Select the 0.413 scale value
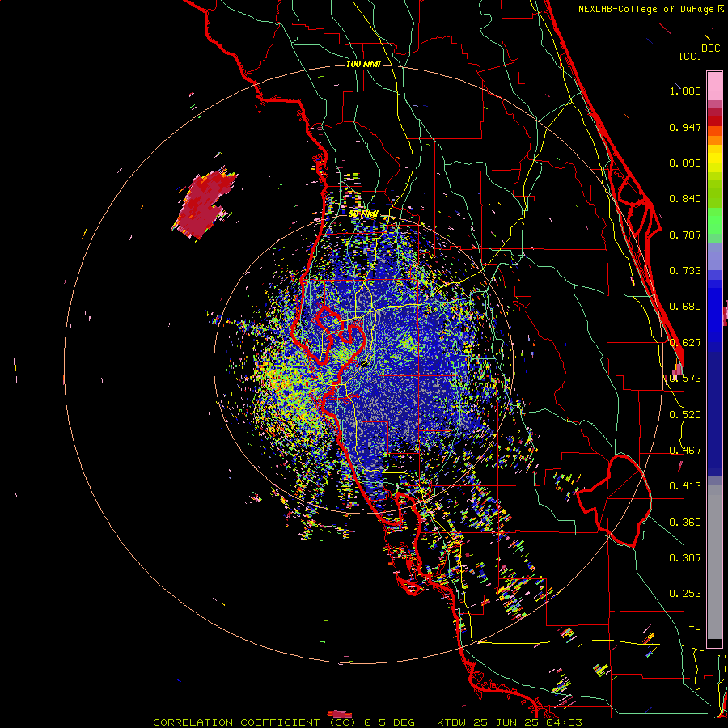The width and height of the screenshot is (728, 728). [685, 486]
